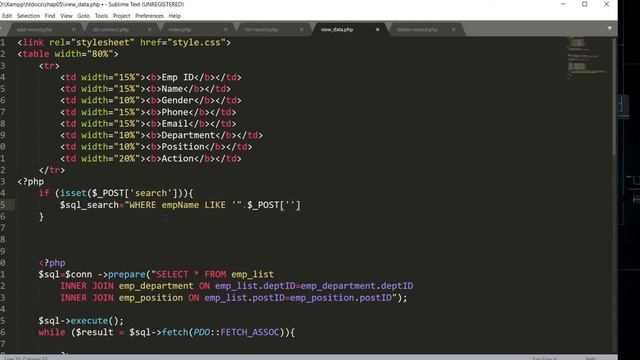Click 'FETCH_ASSOC' constant

(250, 332)
